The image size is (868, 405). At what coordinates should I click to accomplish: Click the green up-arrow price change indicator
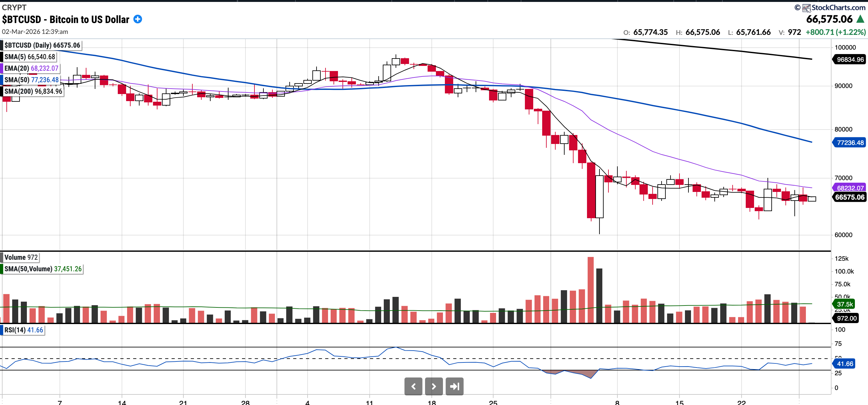point(860,19)
